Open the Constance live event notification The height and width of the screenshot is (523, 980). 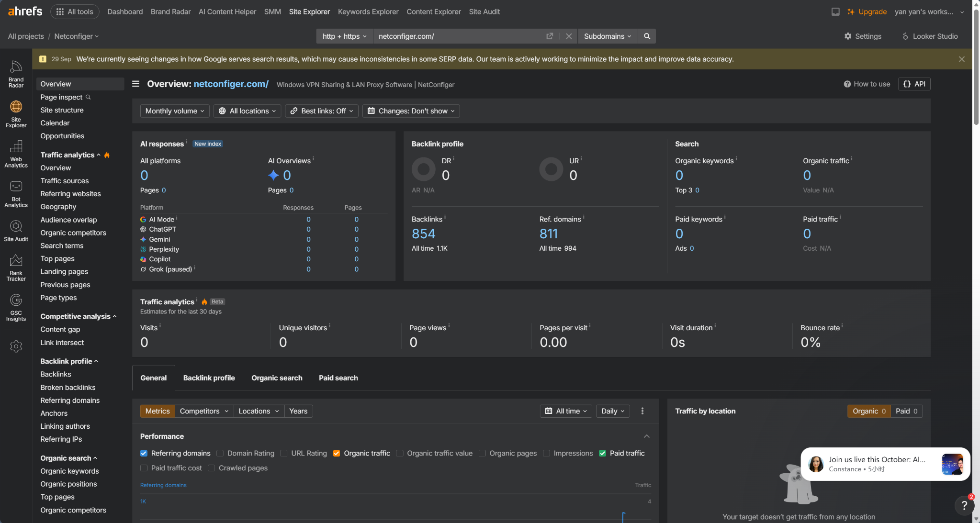pyautogui.click(x=885, y=464)
